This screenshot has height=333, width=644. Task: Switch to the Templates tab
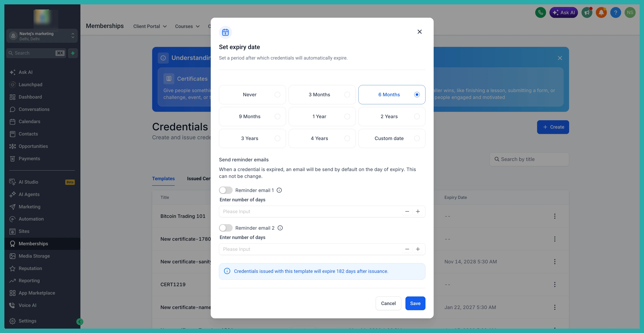[x=163, y=178]
